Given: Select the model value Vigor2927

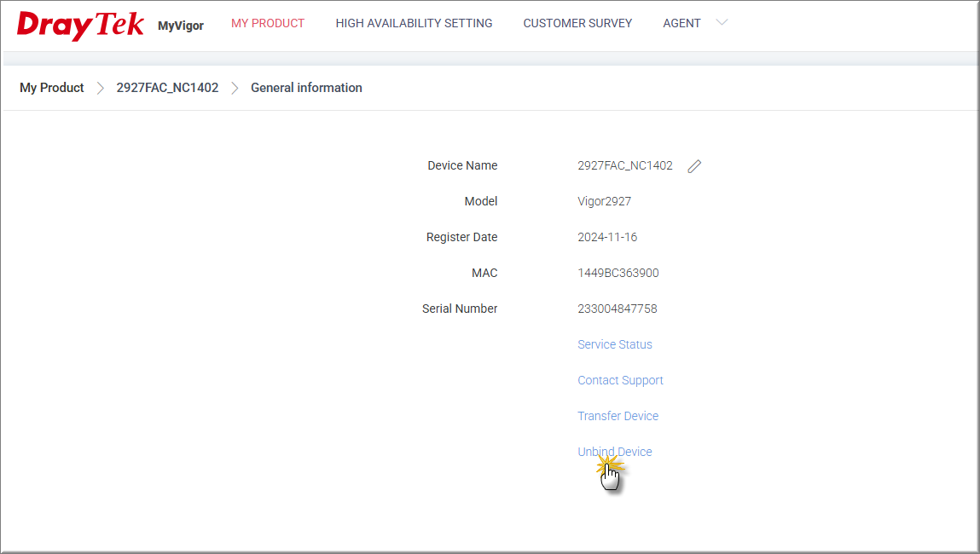Looking at the screenshot, I should 605,201.
